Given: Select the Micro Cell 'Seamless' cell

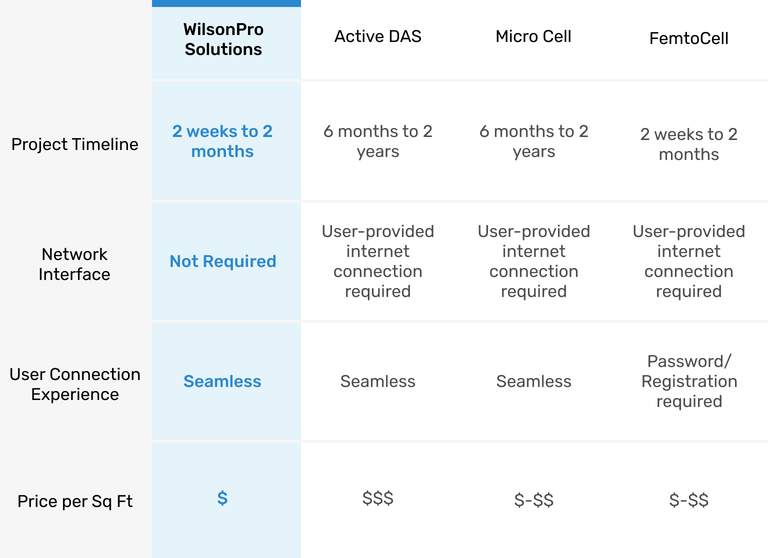Looking at the screenshot, I should (533, 382).
